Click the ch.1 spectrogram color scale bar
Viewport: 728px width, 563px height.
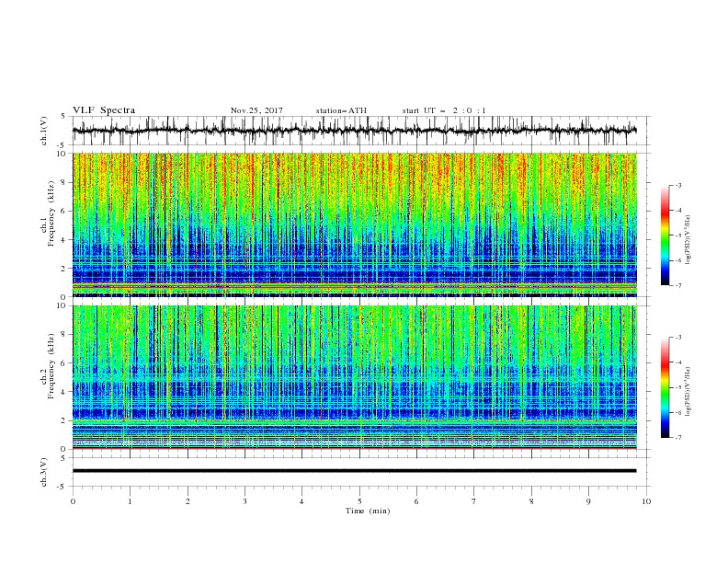pos(665,235)
